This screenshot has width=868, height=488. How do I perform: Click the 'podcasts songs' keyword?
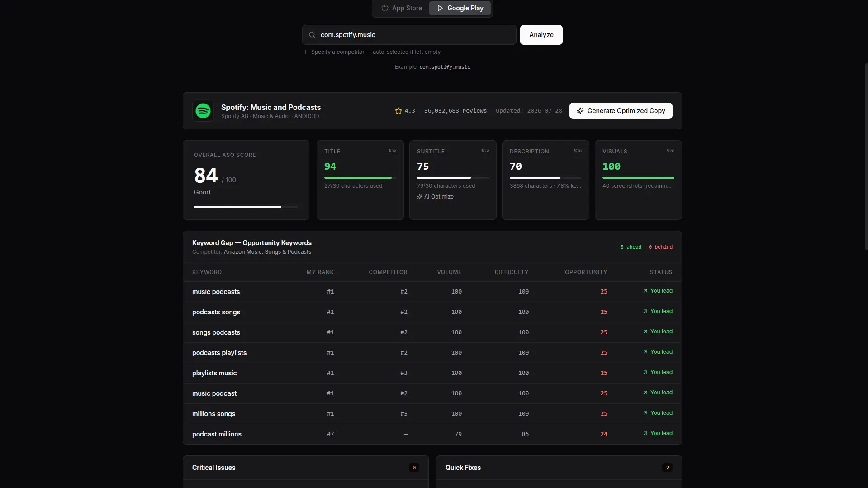click(216, 312)
